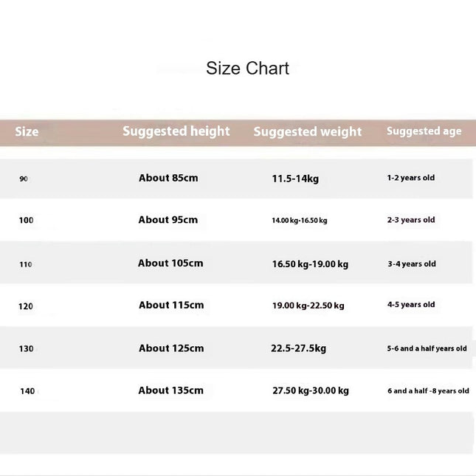
Task: Select size 120 cell
Action: pyautogui.click(x=26, y=306)
